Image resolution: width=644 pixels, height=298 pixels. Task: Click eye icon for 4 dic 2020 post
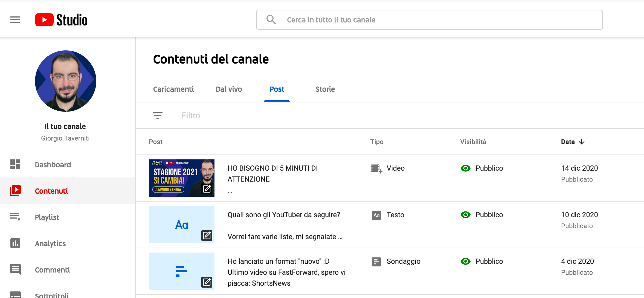click(x=465, y=261)
